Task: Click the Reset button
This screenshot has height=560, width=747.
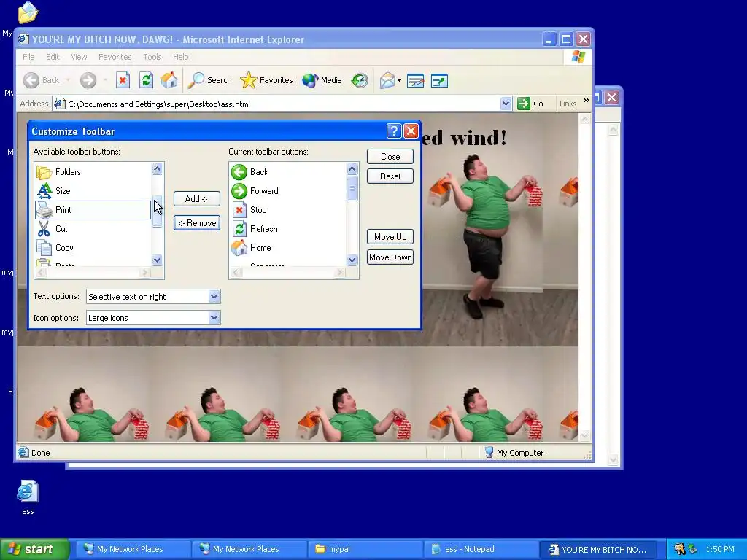Action: point(390,176)
